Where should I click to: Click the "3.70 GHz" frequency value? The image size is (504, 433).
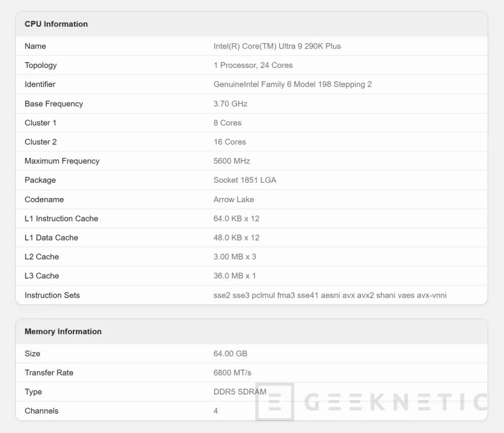tap(226, 103)
